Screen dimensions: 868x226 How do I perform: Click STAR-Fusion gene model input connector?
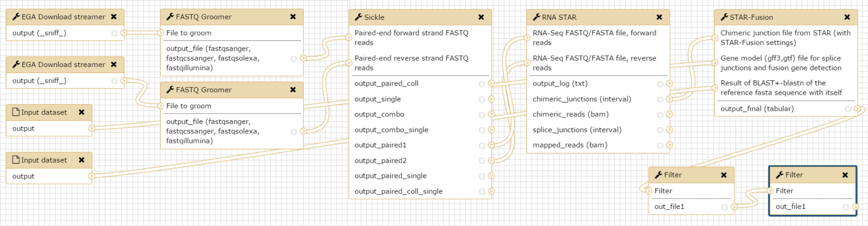tap(715, 63)
